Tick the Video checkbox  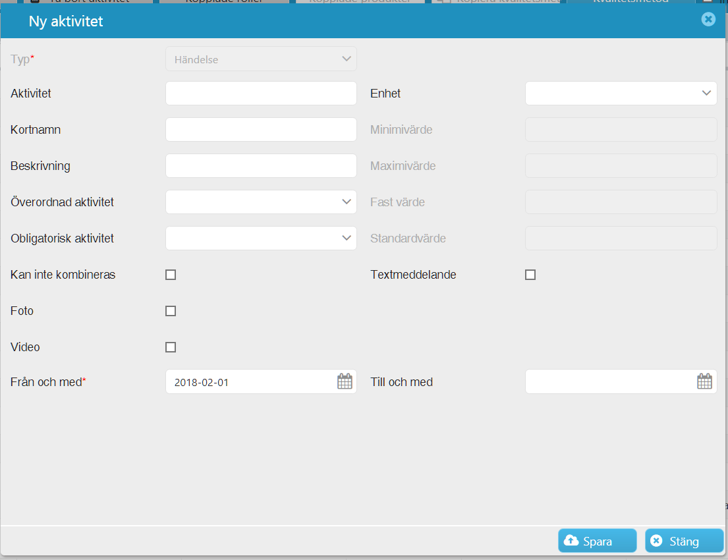171,347
